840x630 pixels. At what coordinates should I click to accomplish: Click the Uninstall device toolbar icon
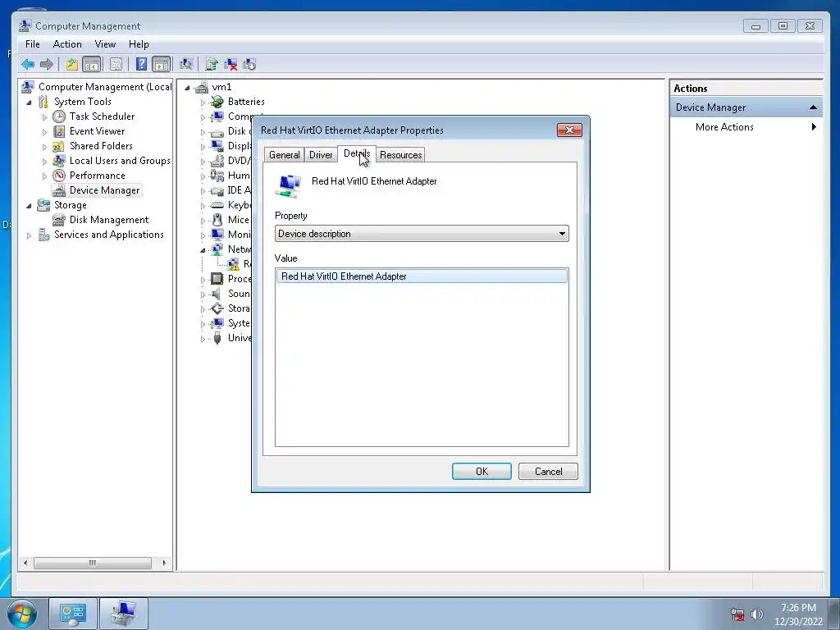point(231,65)
